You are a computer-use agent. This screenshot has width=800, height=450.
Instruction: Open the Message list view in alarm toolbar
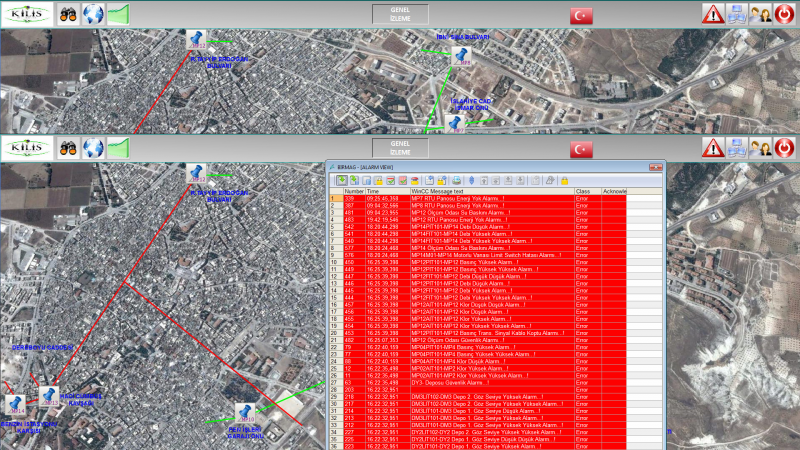click(342, 181)
